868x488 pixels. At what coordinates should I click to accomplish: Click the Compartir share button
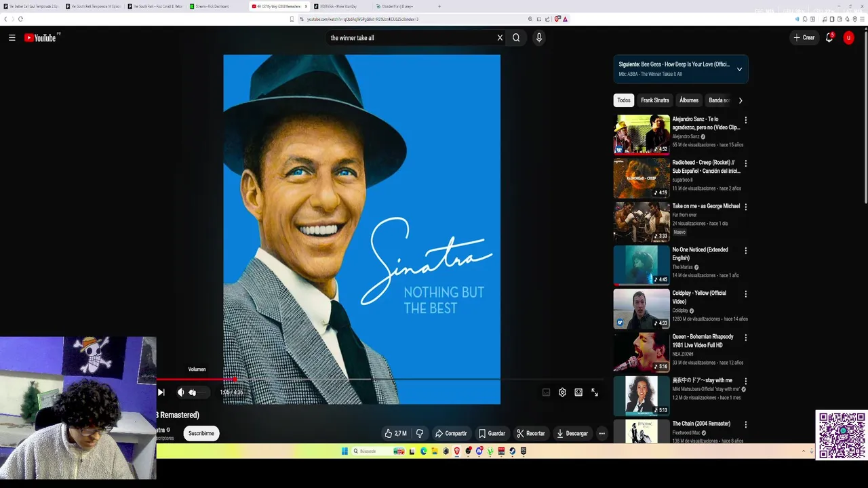tap(451, 434)
